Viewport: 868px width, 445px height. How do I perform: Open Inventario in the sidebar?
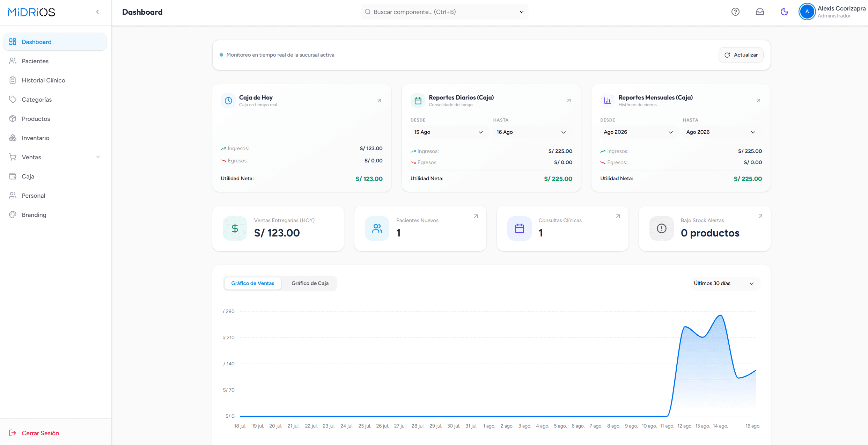point(55,138)
